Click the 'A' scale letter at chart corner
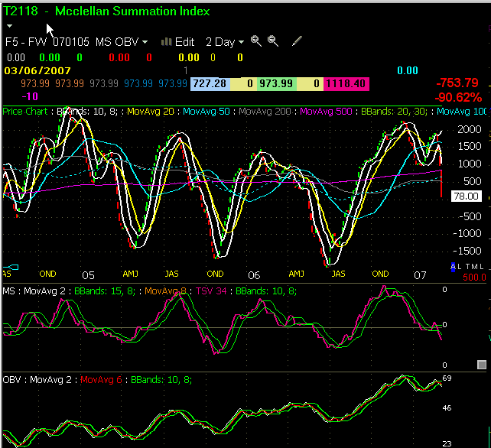 point(453,266)
